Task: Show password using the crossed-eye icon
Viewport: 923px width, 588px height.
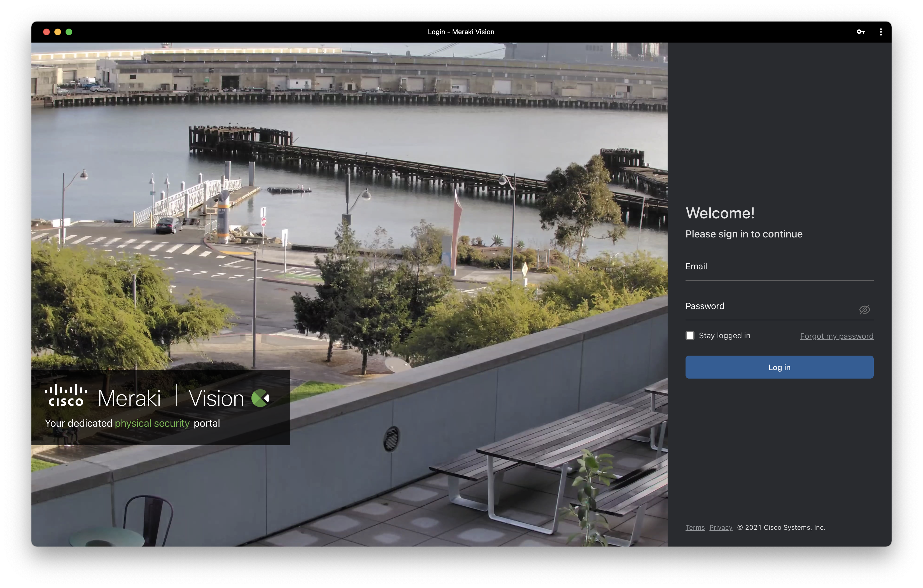Action: point(864,309)
